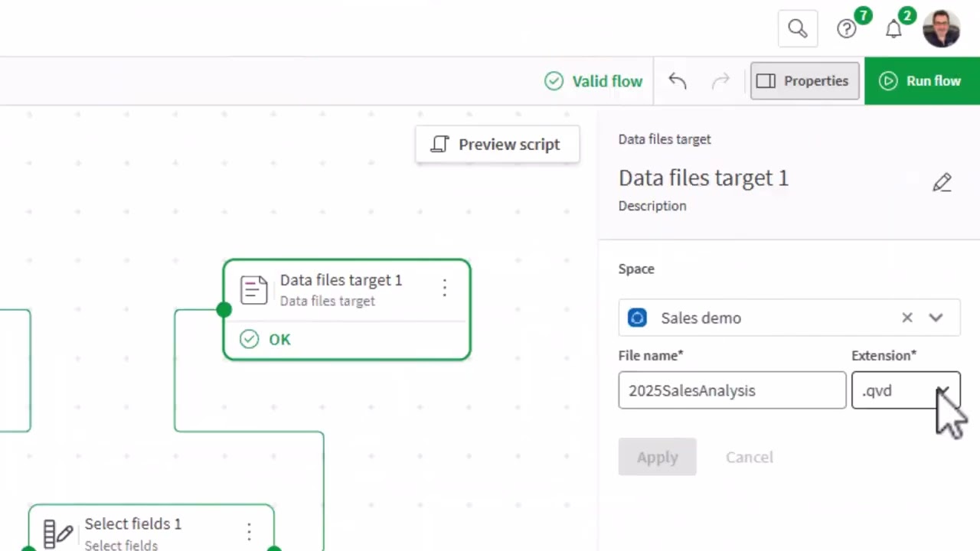Open the notifications bell icon

893,29
